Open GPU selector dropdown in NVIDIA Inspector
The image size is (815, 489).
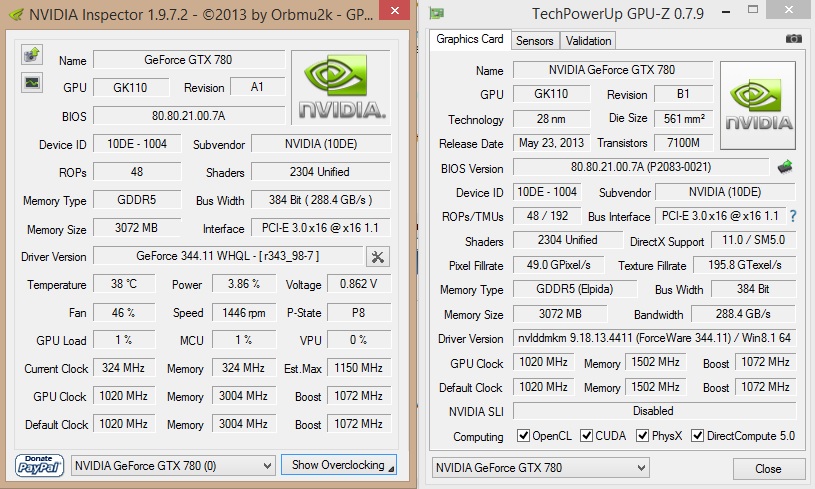click(x=173, y=466)
